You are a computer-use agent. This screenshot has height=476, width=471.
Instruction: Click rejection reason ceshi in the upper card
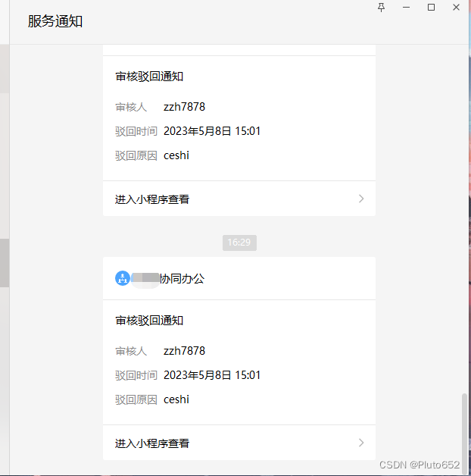pos(176,155)
